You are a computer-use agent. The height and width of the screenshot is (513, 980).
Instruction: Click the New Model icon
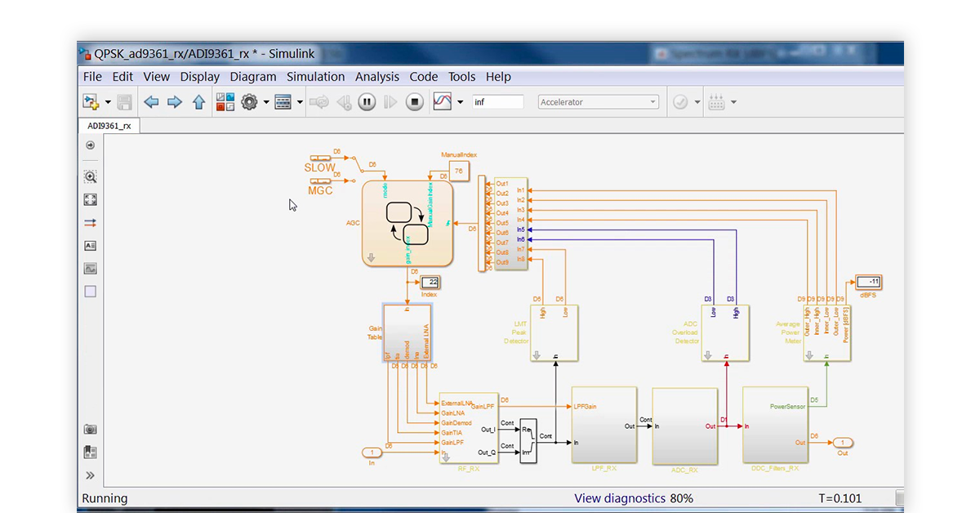point(91,102)
